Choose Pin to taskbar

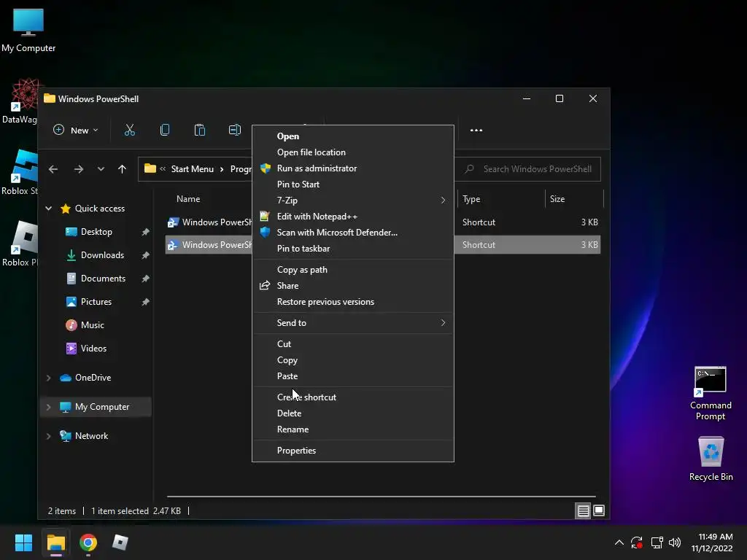click(352, 249)
